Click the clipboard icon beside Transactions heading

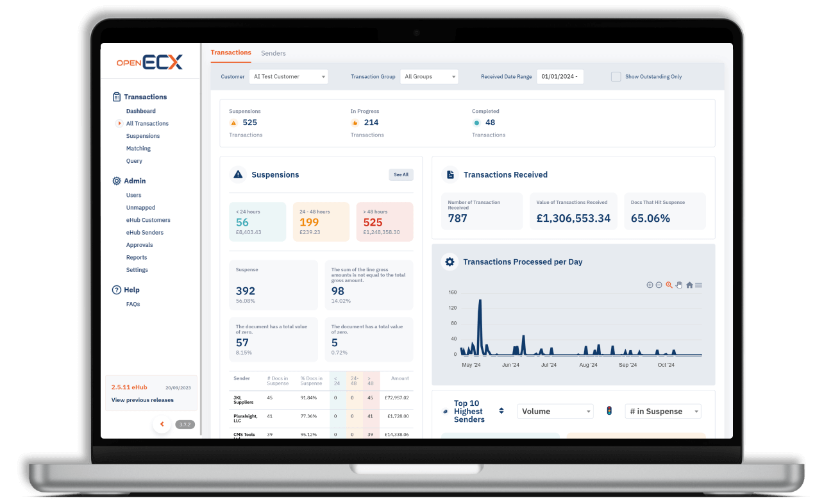point(116,97)
